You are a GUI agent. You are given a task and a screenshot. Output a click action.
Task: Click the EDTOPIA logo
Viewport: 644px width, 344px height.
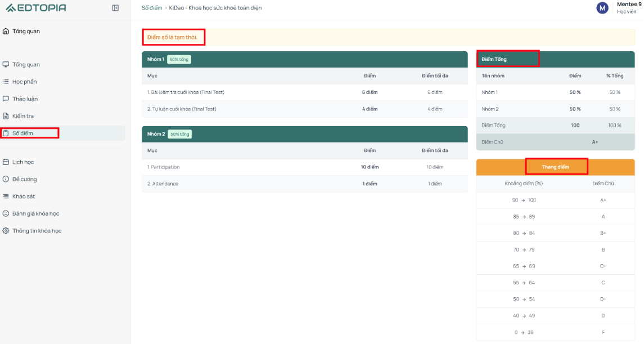(36, 8)
